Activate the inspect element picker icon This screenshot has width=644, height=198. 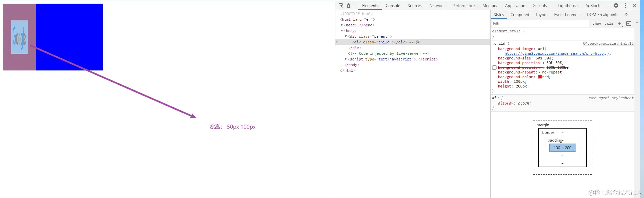tap(341, 5)
